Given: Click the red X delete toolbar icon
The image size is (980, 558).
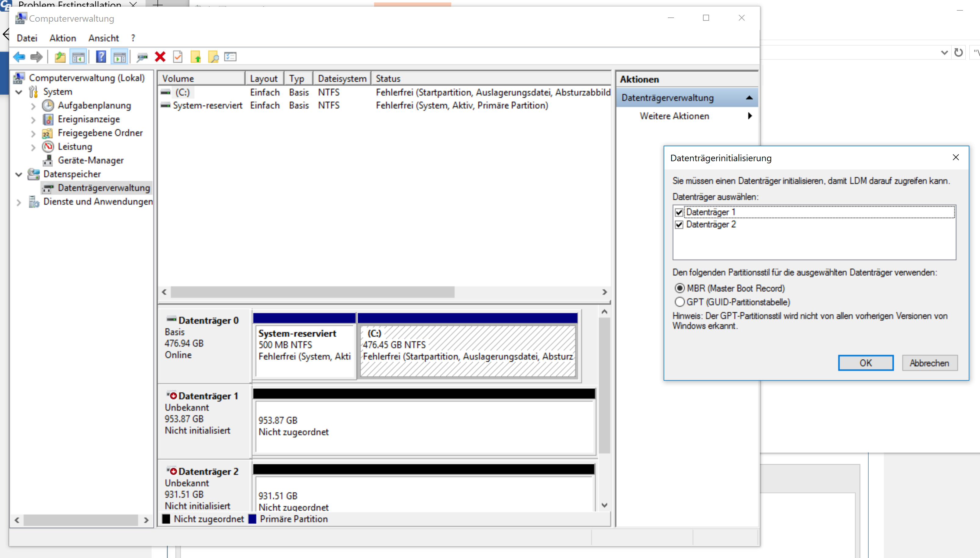Looking at the screenshot, I should pyautogui.click(x=160, y=57).
